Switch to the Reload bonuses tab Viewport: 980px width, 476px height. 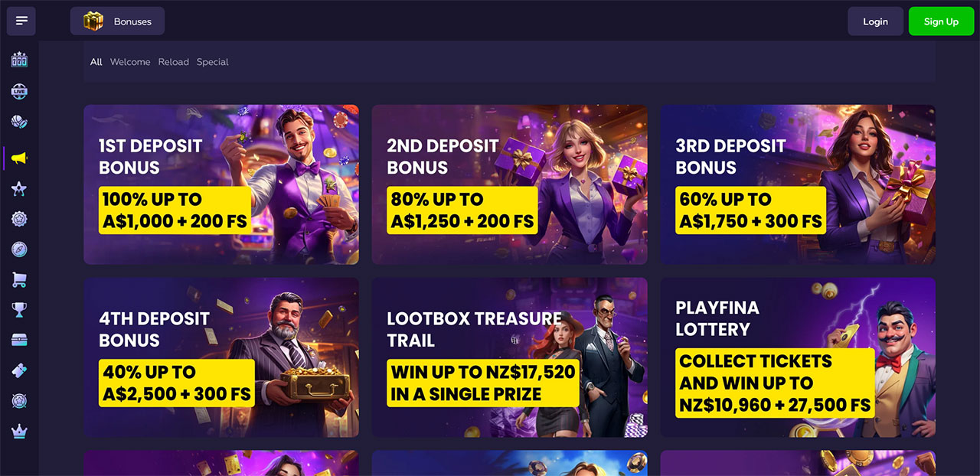tap(174, 62)
